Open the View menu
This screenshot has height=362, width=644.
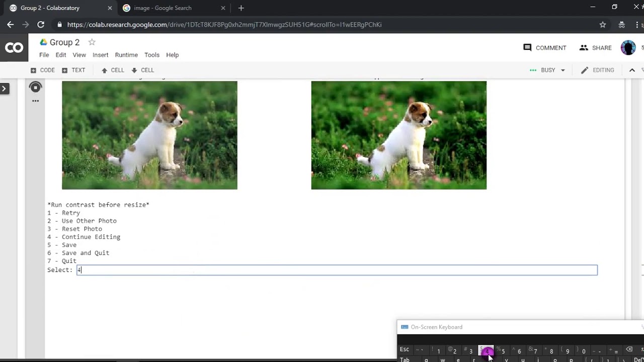[79, 55]
